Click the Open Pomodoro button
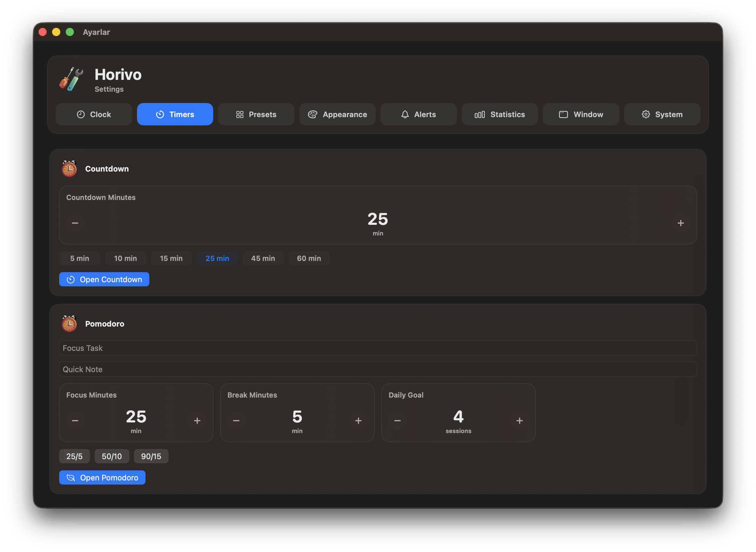 click(x=102, y=477)
